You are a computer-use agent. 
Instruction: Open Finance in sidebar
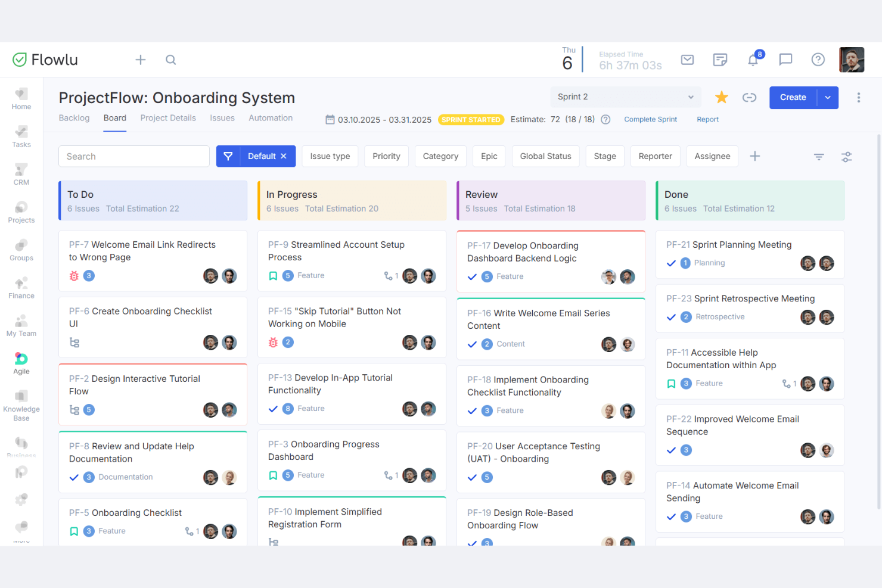point(21,288)
